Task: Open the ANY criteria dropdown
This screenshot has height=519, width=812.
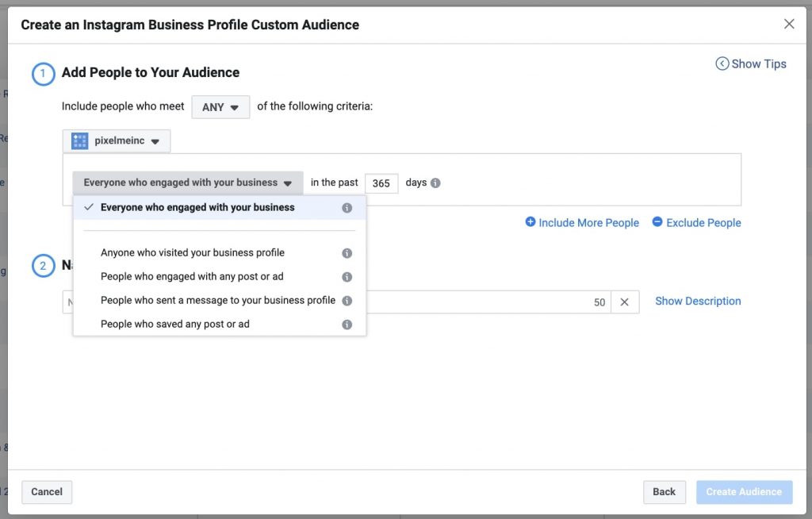Action: pos(220,107)
